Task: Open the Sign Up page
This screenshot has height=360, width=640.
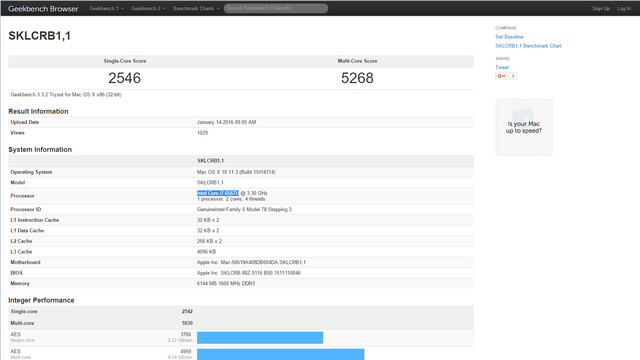Action: click(x=601, y=9)
